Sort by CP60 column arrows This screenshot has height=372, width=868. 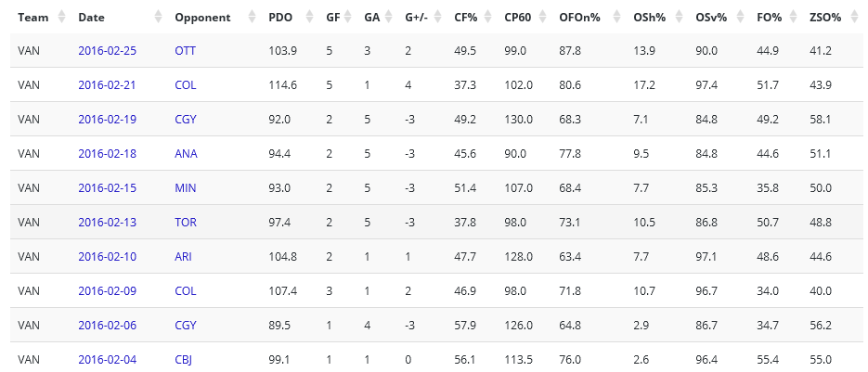tap(543, 18)
